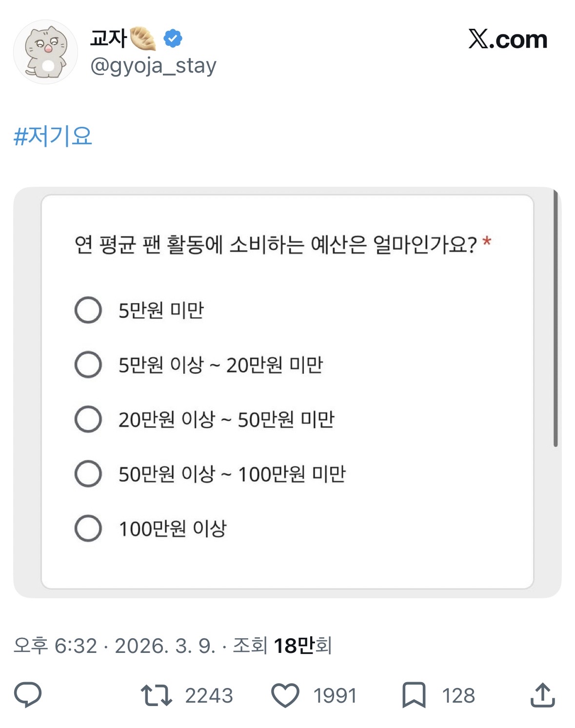Choose '5만원 이상 ~ 20만원 미만' option

pyautogui.click(x=88, y=365)
